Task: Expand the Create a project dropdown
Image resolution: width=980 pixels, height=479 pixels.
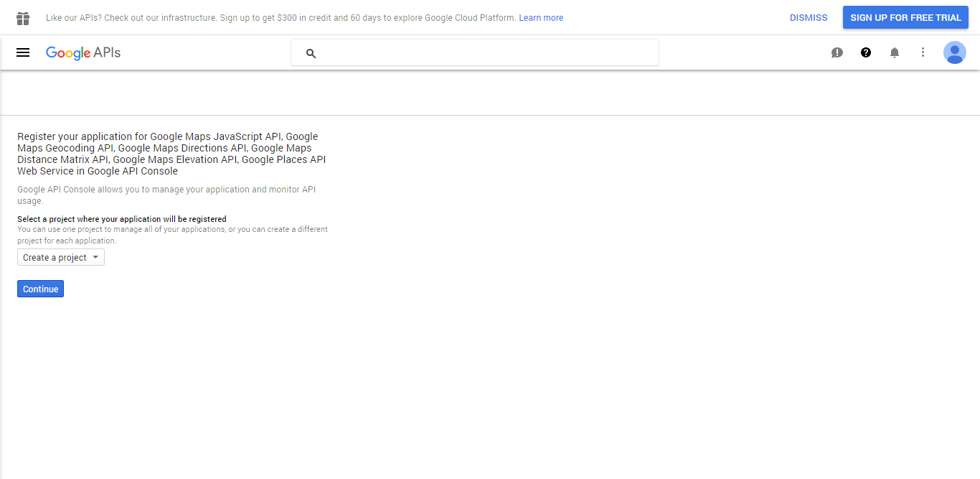Action: coord(61,257)
